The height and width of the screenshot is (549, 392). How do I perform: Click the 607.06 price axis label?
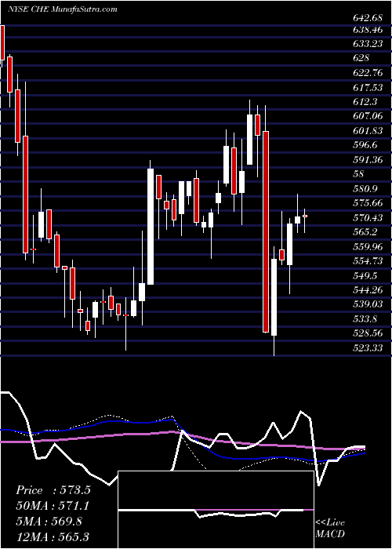pos(367,116)
